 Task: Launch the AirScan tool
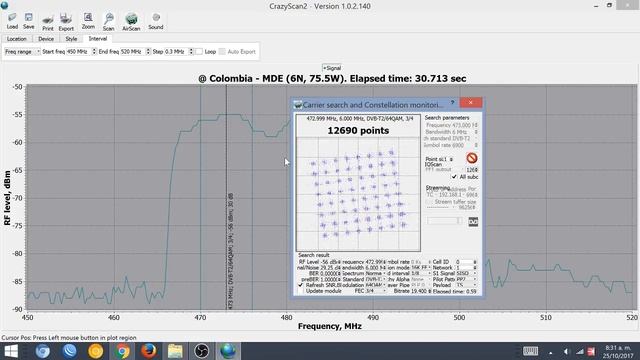131,22
